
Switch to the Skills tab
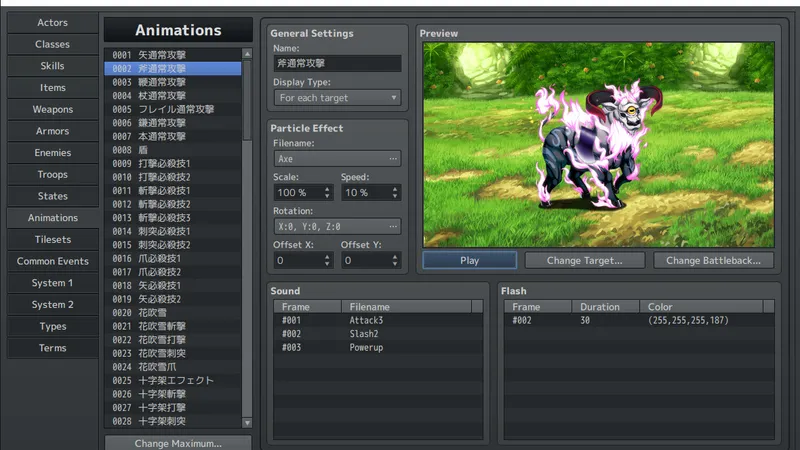coord(52,66)
